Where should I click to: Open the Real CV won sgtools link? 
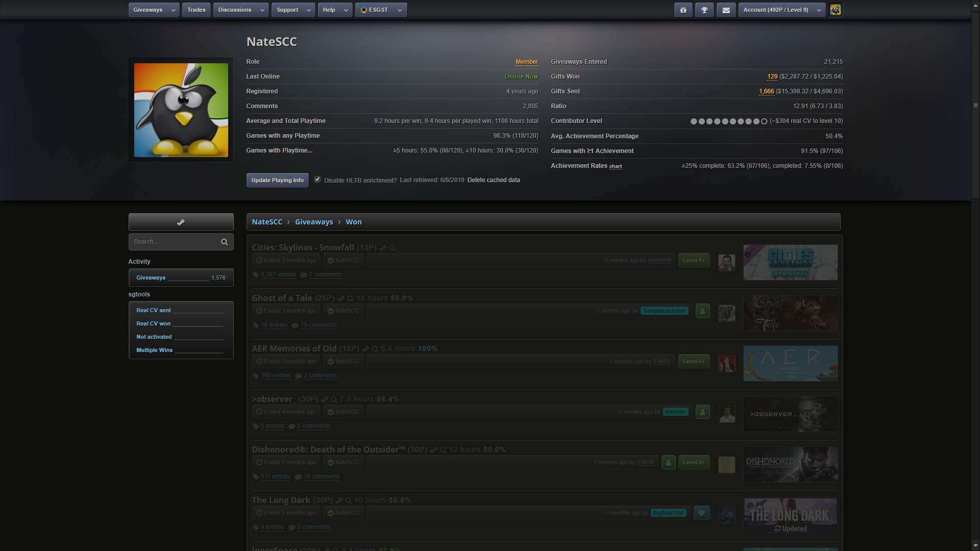[153, 323]
